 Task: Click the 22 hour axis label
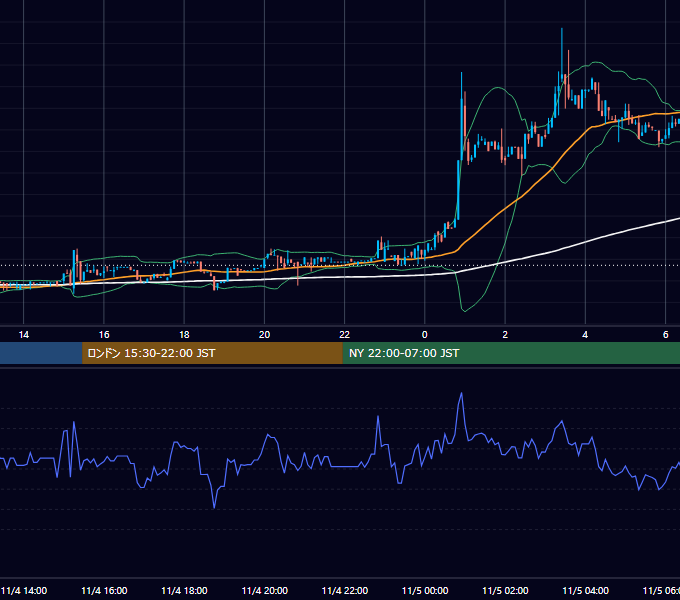point(344,335)
